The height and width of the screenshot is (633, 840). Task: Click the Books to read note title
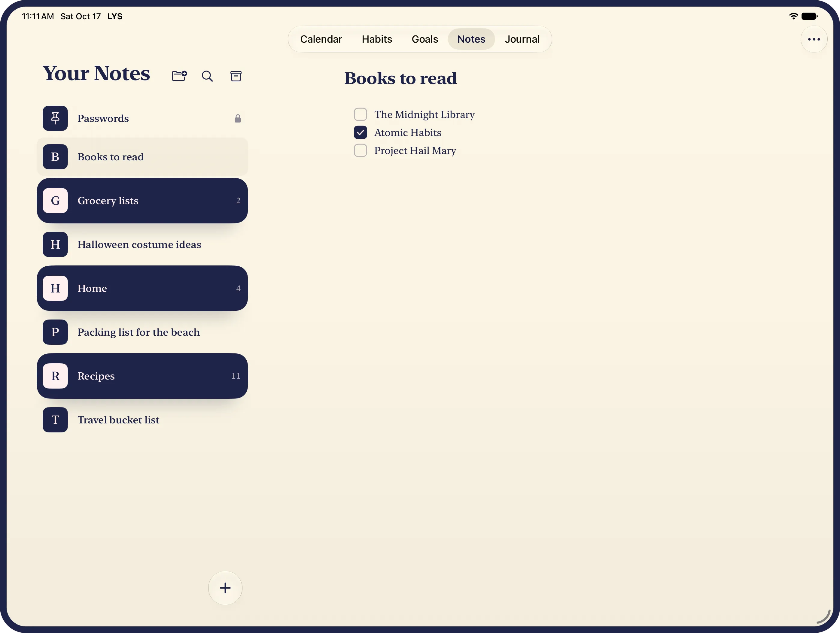click(400, 78)
